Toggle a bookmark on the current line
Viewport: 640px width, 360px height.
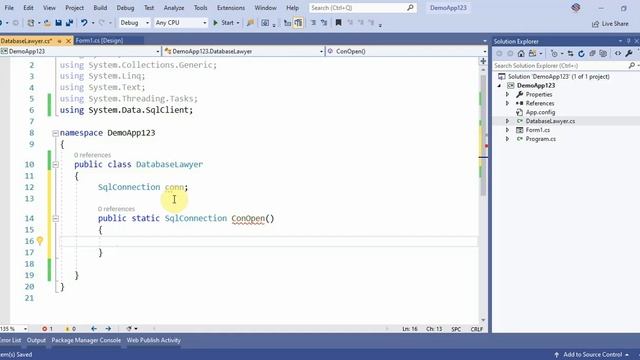coord(338,23)
